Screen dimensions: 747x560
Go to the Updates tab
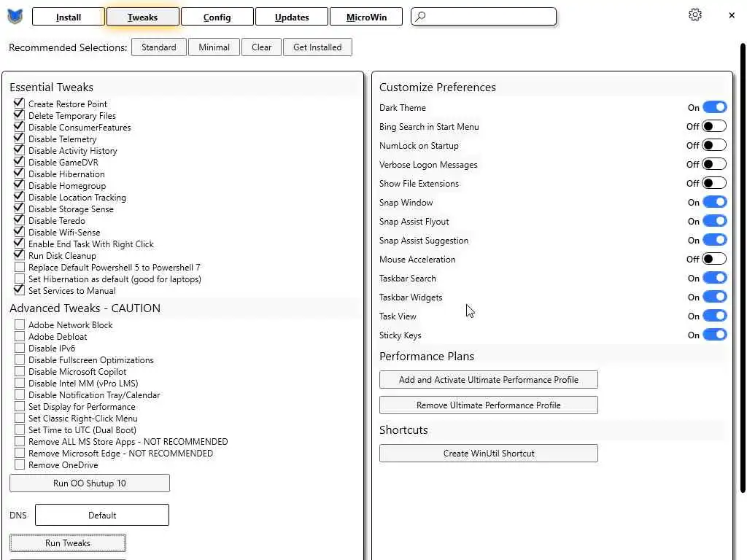tap(292, 17)
